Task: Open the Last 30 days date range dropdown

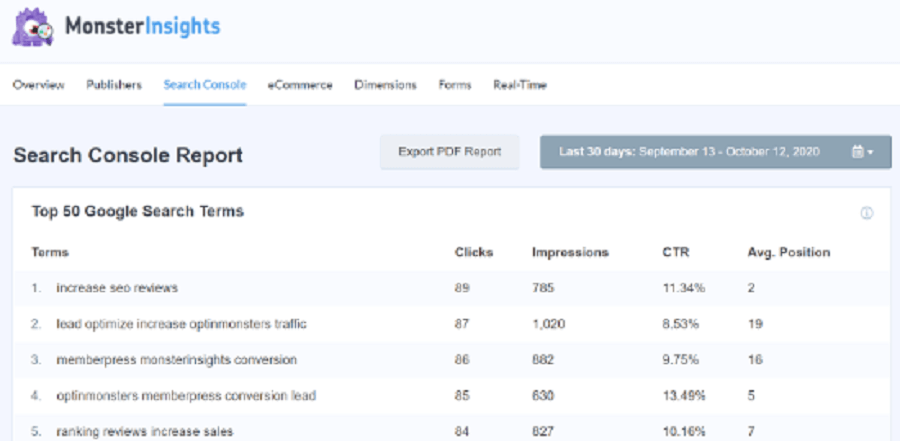Action: click(715, 152)
